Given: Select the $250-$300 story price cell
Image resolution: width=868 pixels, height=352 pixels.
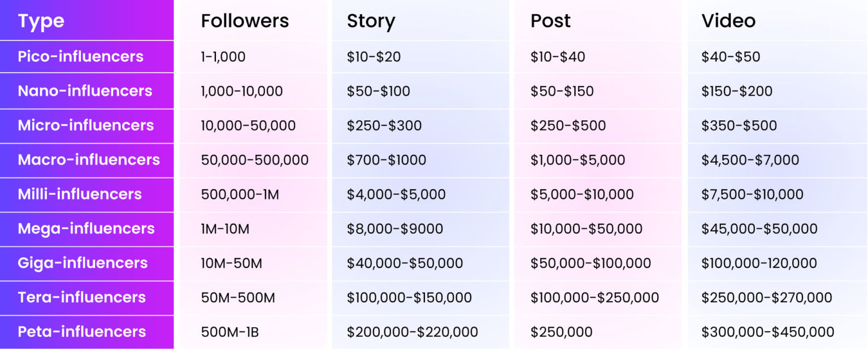Looking at the screenshot, I should (x=384, y=125).
